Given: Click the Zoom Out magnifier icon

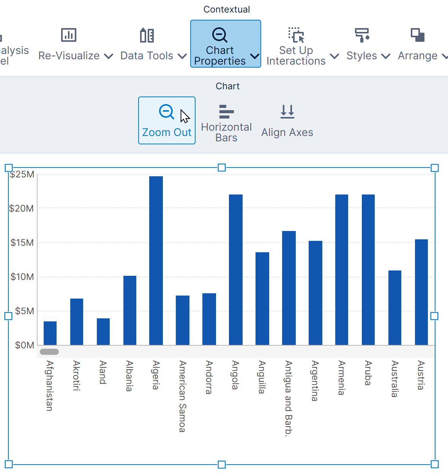Looking at the screenshot, I should 166,112.
